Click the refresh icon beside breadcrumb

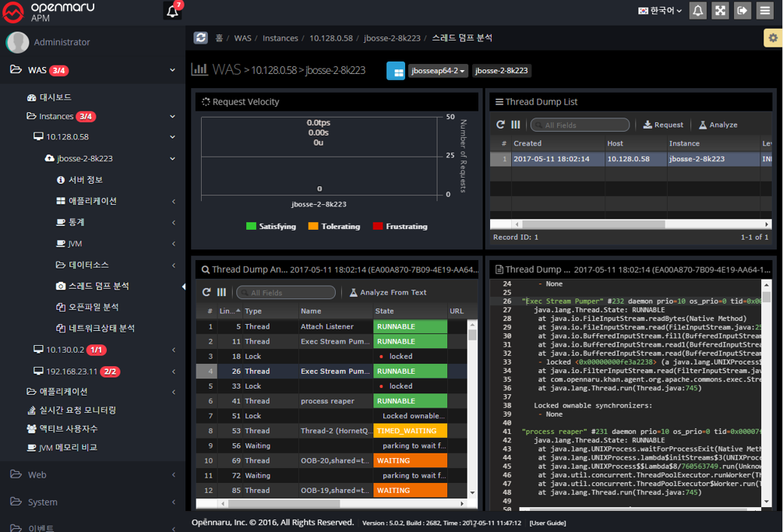[201, 37]
